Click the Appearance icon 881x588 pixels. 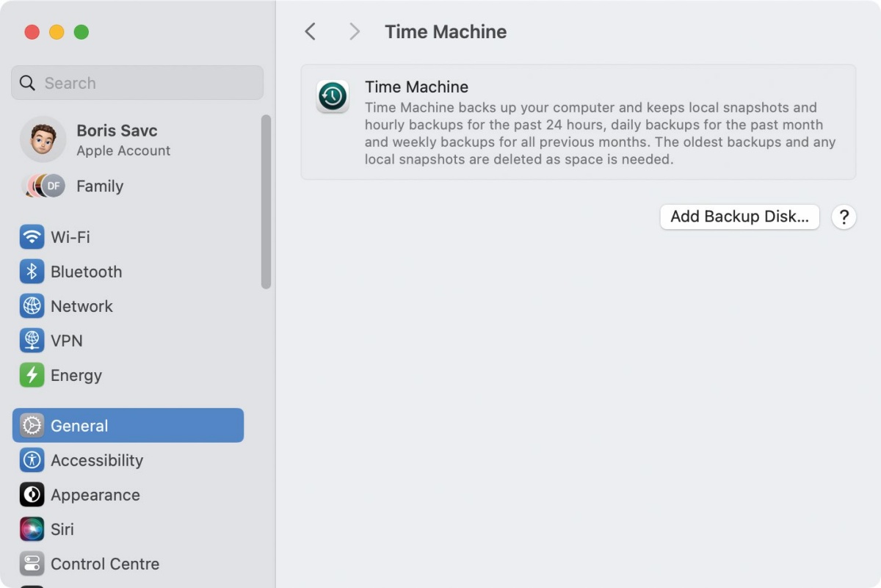click(x=32, y=495)
